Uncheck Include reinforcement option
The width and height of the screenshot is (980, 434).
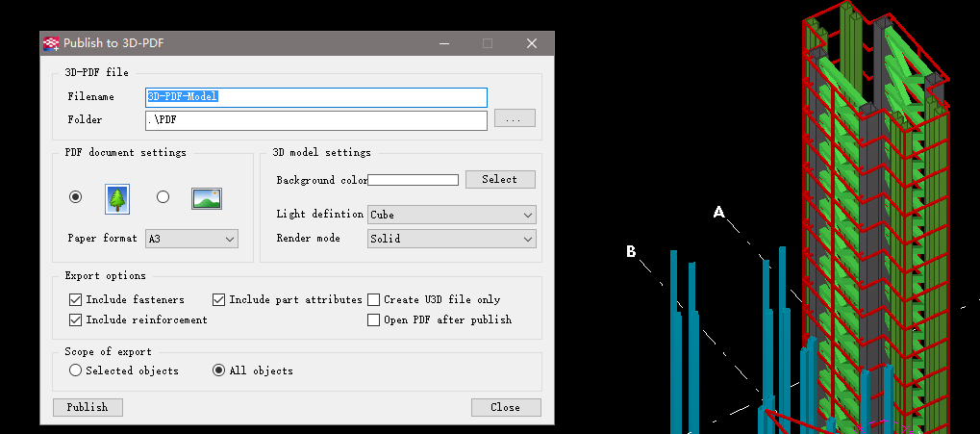(x=76, y=319)
